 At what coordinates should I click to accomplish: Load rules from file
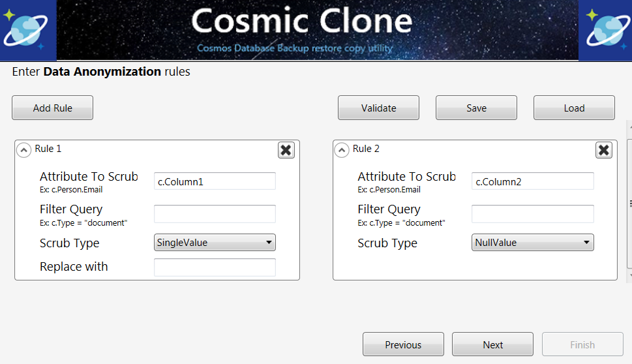pyautogui.click(x=574, y=108)
